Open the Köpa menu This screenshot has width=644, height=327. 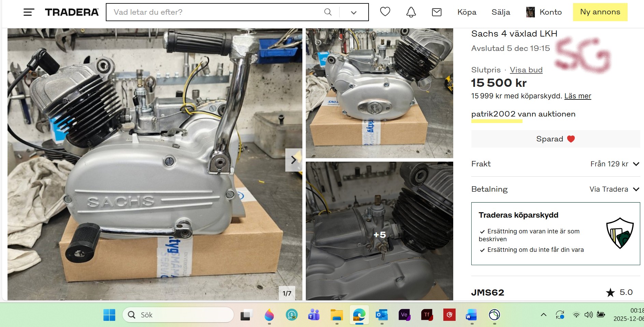[467, 12]
